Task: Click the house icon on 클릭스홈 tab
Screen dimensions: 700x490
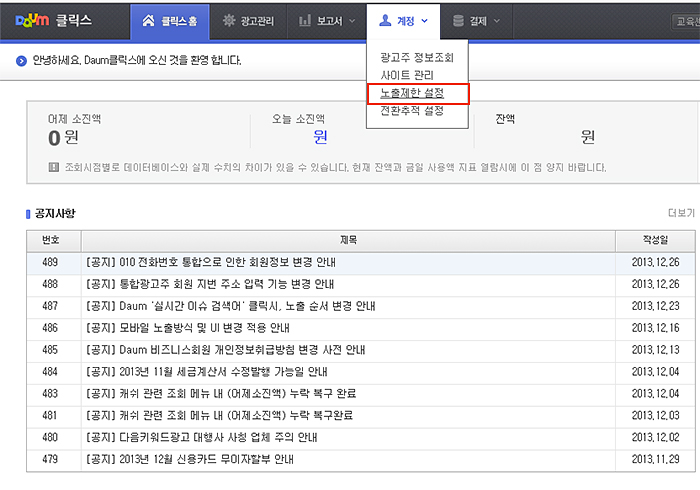Action: [148, 21]
